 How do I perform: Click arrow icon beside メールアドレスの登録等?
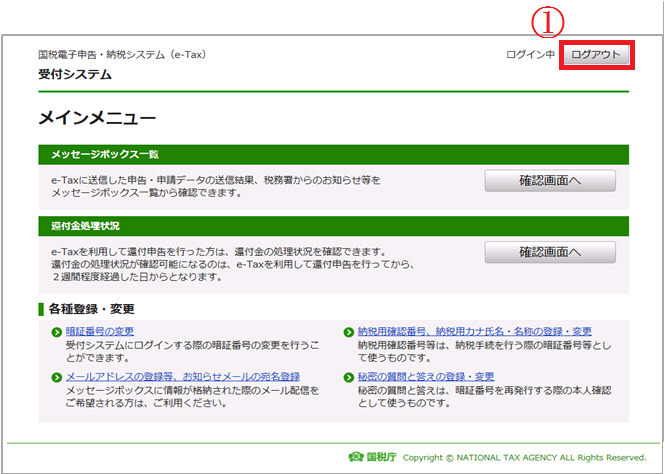(56, 377)
